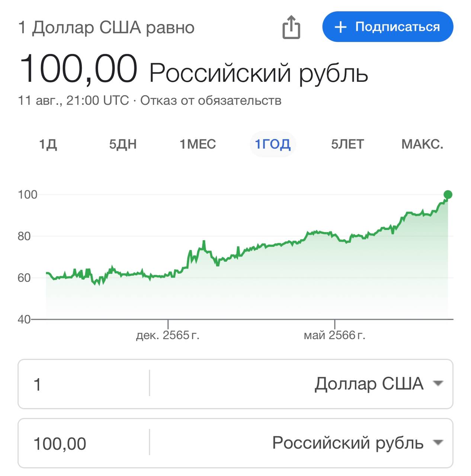471x476 pixels.
Task: Show the МАКС. time range
Action: click(422, 144)
